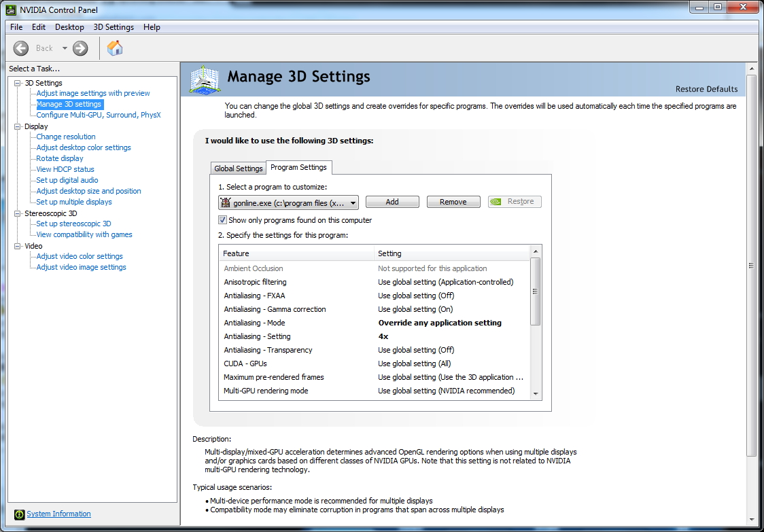Click settings list scroll up arrow
Image resolution: width=764 pixels, height=532 pixels.
(x=536, y=251)
